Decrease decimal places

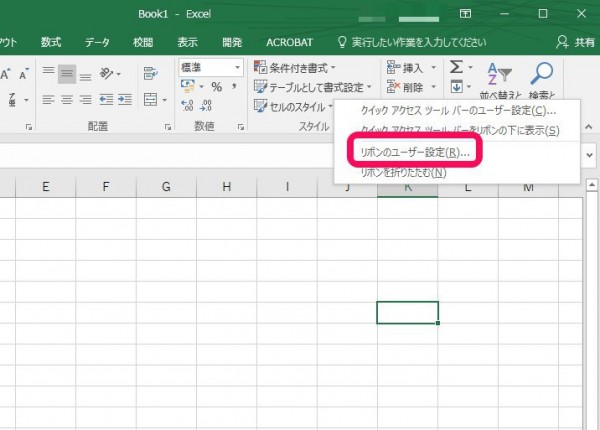click(206, 105)
